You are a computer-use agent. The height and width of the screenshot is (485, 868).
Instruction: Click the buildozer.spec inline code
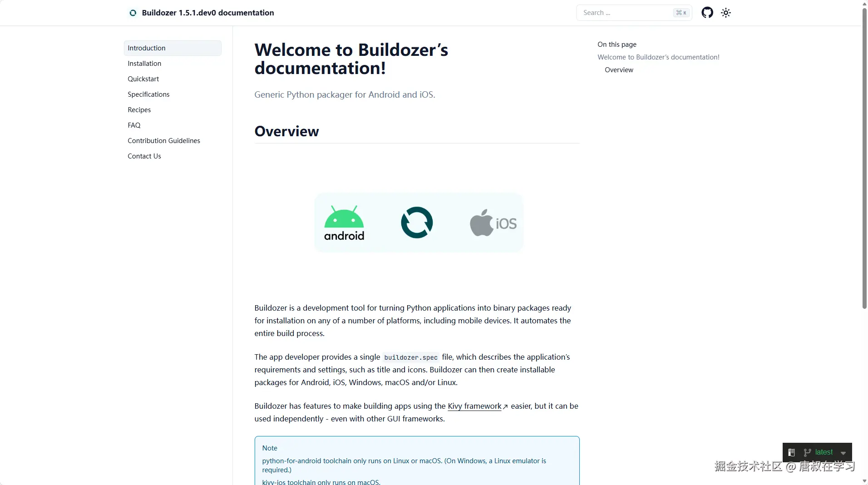411,357
